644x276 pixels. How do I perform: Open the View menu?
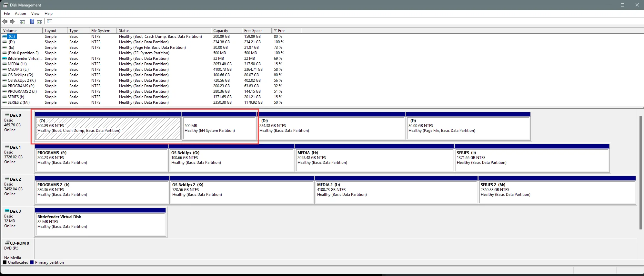pos(35,14)
